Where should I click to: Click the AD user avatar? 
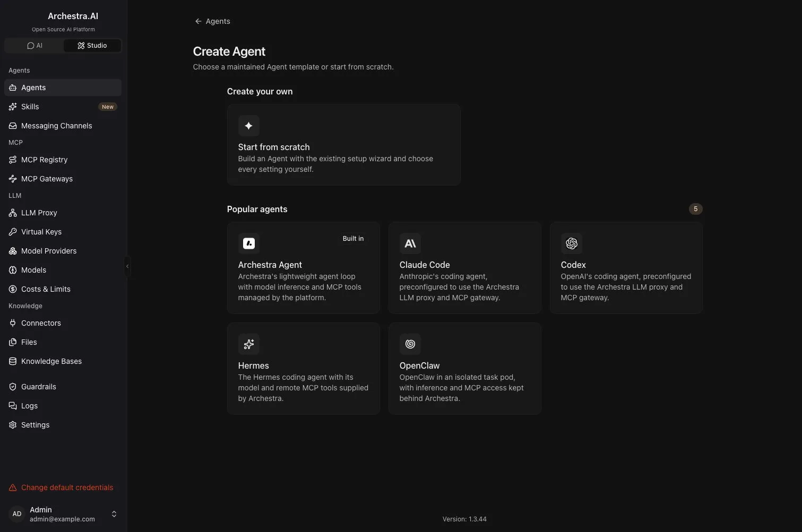click(17, 514)
